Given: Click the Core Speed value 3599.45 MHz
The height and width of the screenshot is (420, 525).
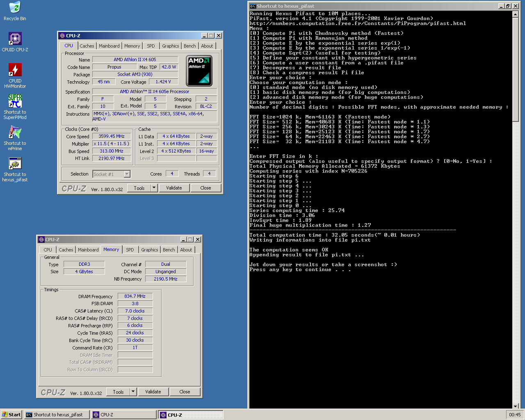Looking at the screenshot, I should (112, 136).
